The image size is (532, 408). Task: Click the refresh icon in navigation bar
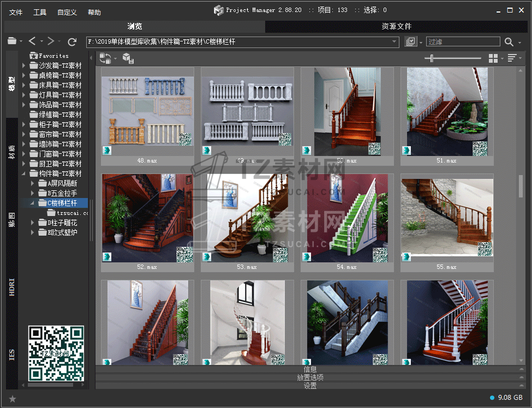72,41
